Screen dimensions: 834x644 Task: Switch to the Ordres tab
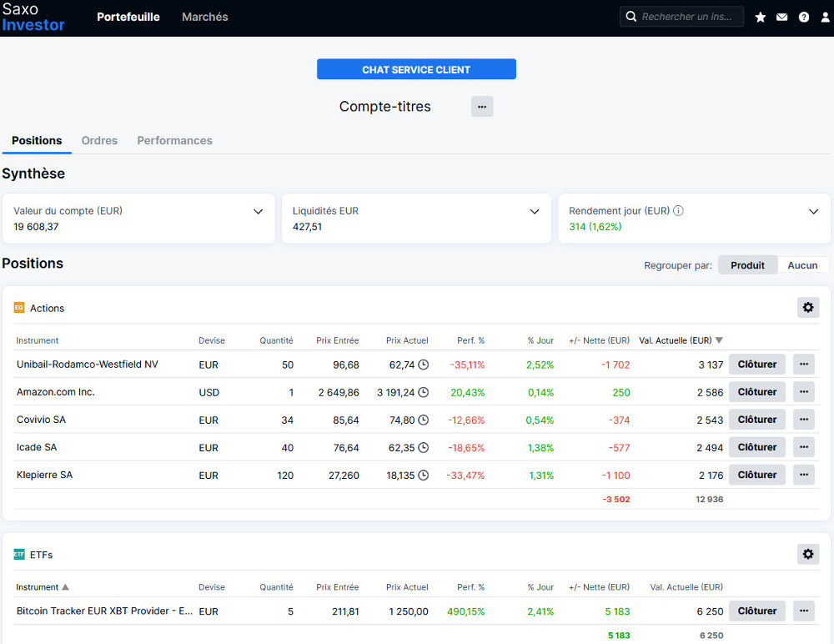pos(99,140)
